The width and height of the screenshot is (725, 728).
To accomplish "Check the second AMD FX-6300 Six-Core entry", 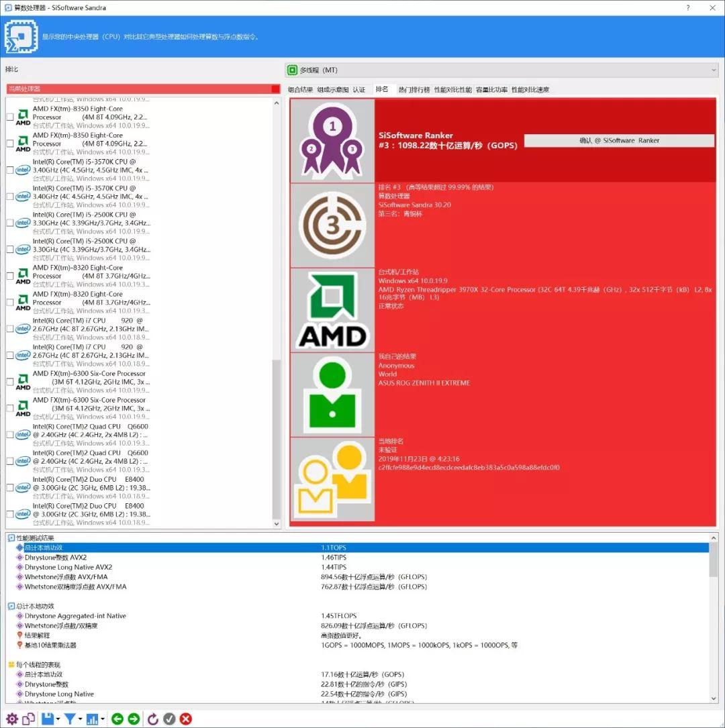I will point(10,408).
